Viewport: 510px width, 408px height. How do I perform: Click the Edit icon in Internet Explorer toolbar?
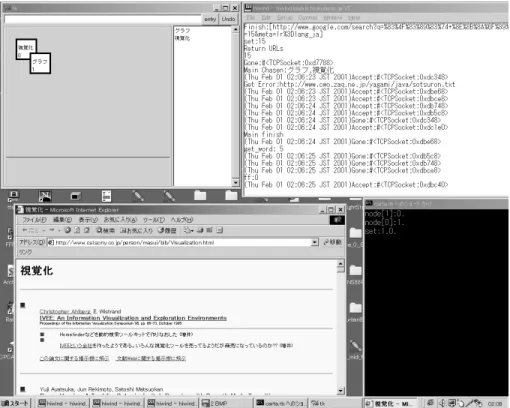point(210,230)
